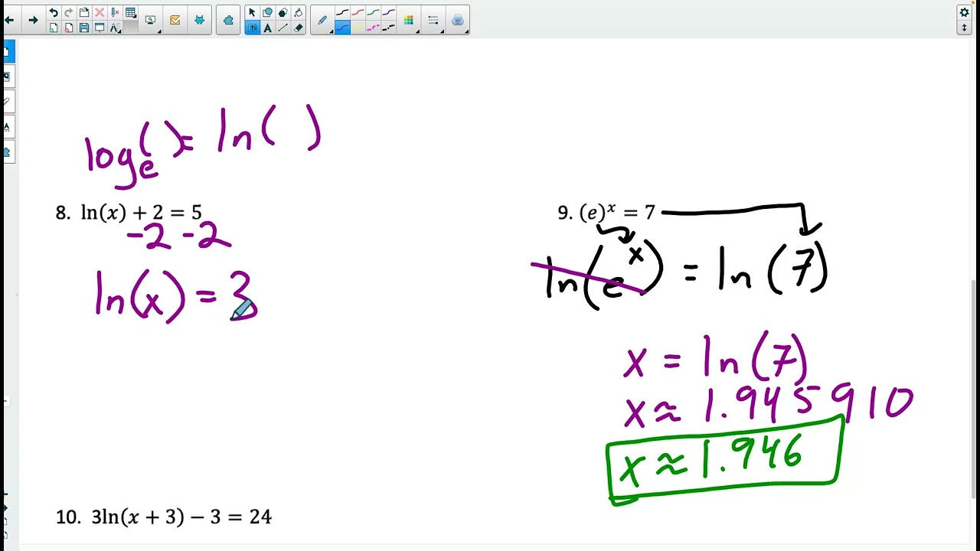The image size is (980, 551).
Task: Open the line style options
Action: [433, 20]
